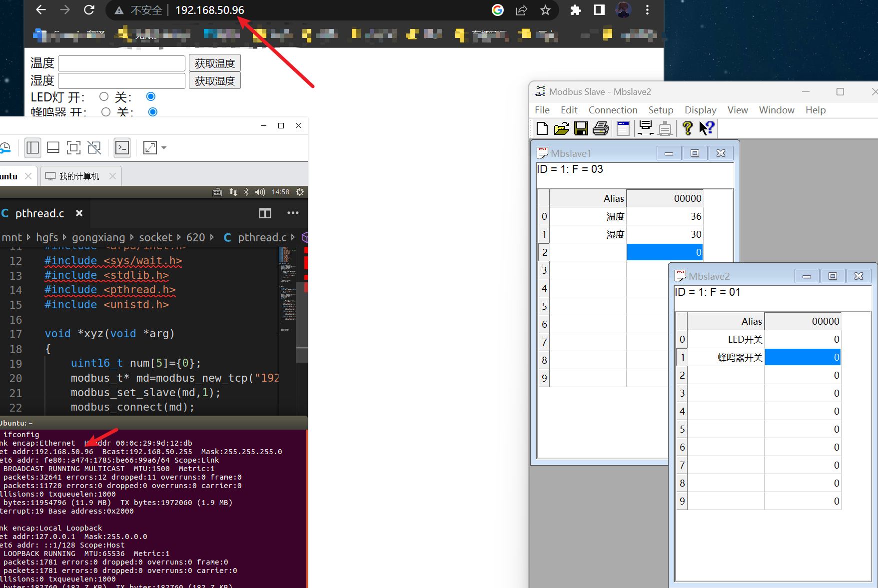Click VMware stretch guest icon
878x588 pixels.
point(150,147)
